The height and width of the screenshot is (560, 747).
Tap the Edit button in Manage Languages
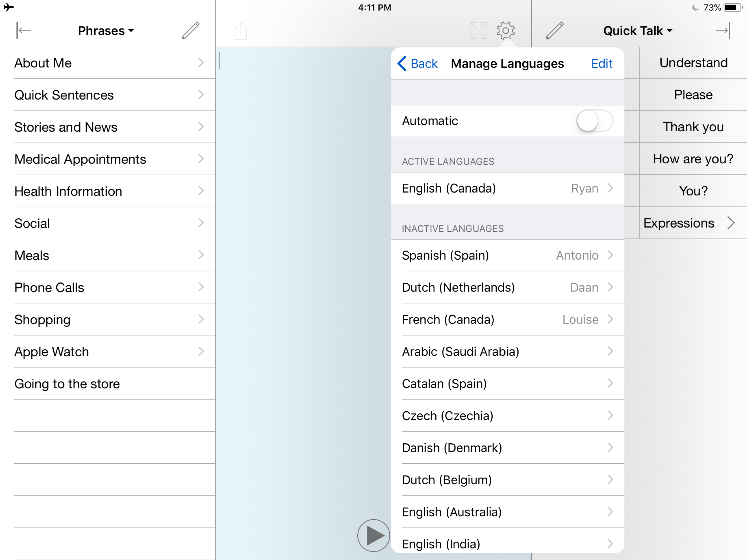(x=601, y=63)
